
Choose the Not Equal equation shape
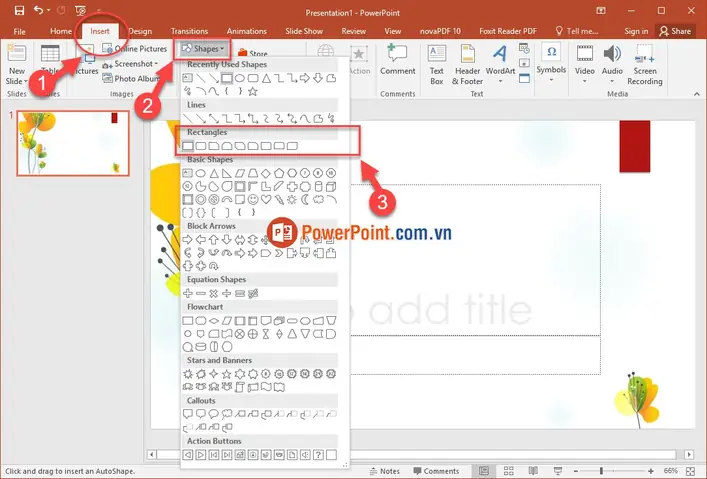tap(253, 294)
